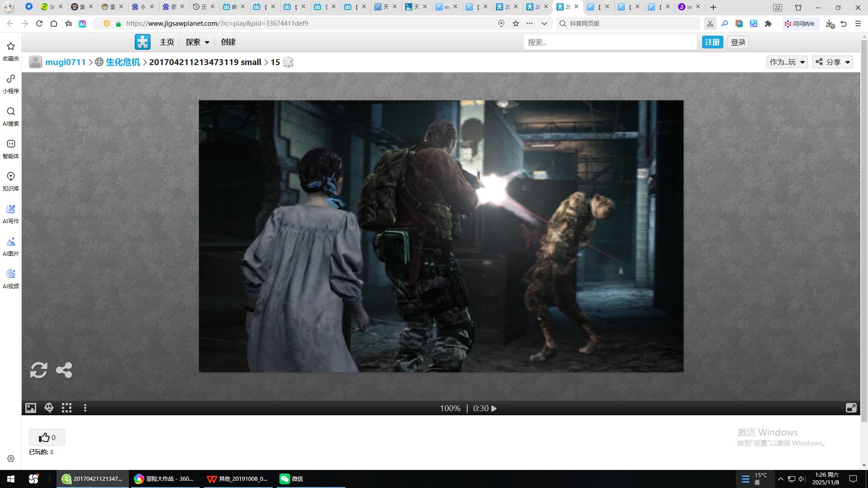The height and width of the screenshot is (488, 868).
Task: Click the 登录 button
Action: [x=738, y=42]
